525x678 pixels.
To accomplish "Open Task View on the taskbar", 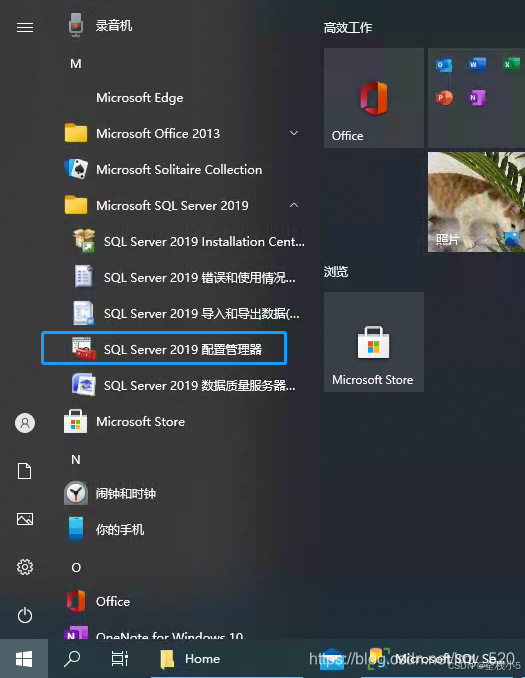I will coord(120,659).
